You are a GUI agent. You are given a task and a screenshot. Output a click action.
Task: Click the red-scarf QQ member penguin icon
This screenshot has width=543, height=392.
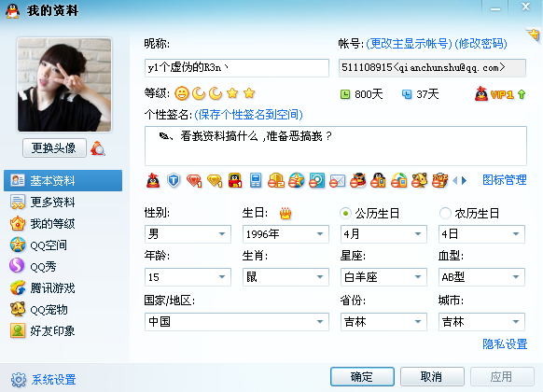point(153,180)
